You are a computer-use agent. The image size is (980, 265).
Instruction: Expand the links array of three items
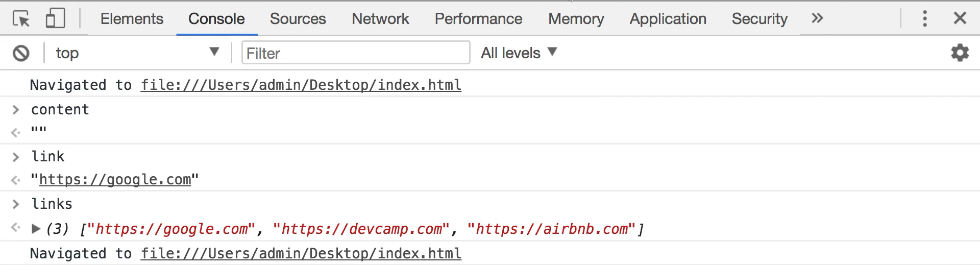pyautogui.click(x=36, y=229)
